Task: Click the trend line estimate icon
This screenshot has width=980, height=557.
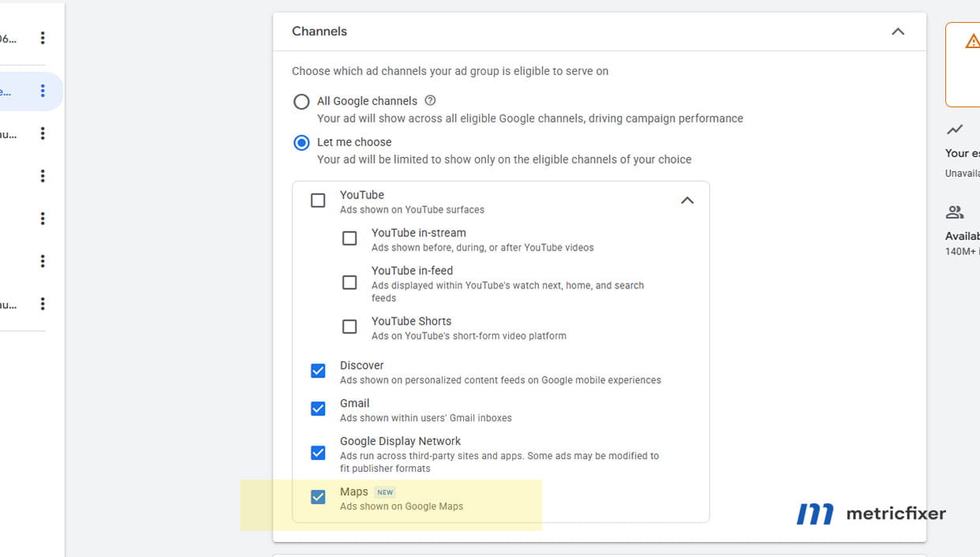Action: click(x=955, y=130)
